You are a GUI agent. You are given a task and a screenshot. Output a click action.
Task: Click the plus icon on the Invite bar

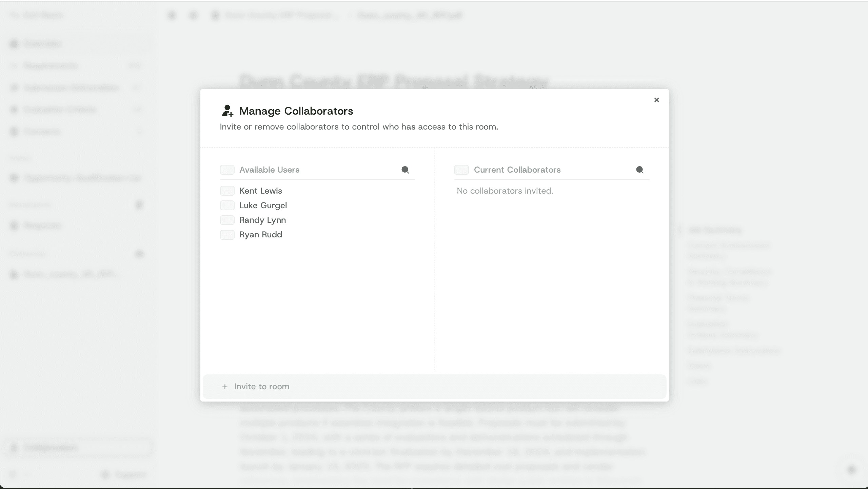225,387
